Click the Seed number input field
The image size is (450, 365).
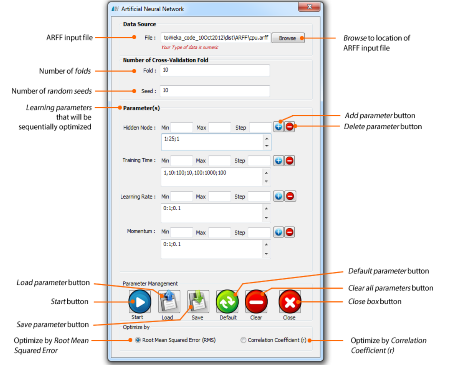[x=215, y=91]
